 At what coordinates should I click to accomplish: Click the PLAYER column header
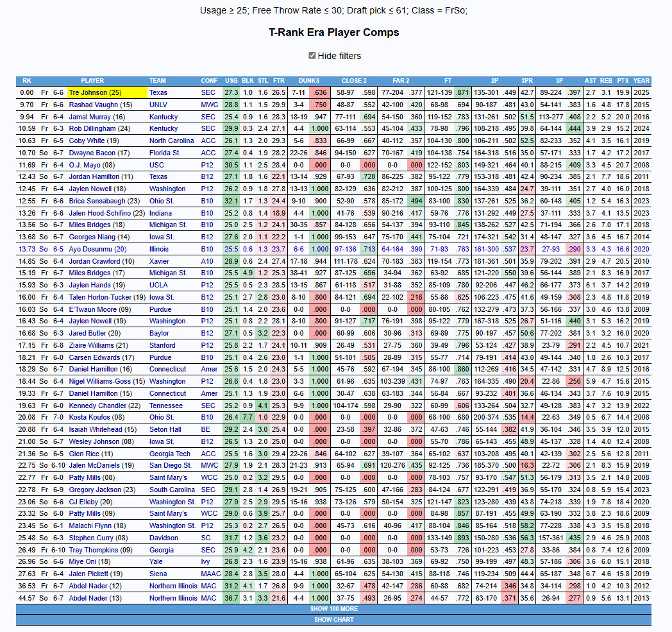click(x=92, y=81)
